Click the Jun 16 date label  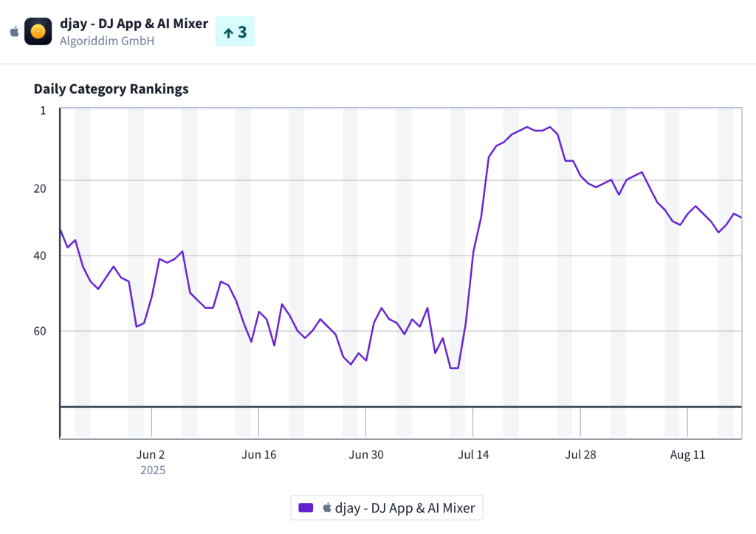[x=258, y=454]
